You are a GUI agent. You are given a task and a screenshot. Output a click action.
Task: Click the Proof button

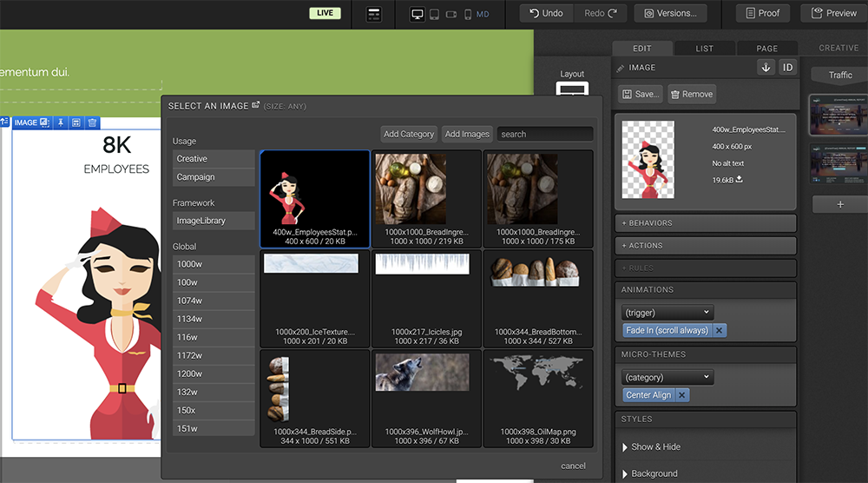[762, 13]
